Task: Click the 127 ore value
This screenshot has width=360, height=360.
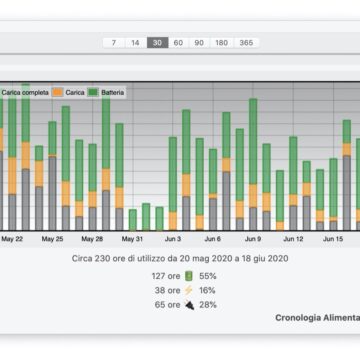Action: click(x=166, y=276)
